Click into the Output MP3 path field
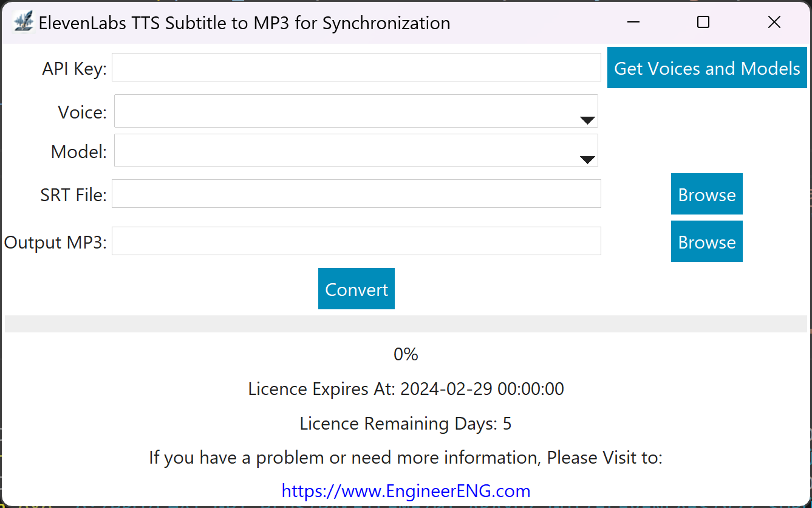Screen dimensions: 812x508 pos(357,241)
